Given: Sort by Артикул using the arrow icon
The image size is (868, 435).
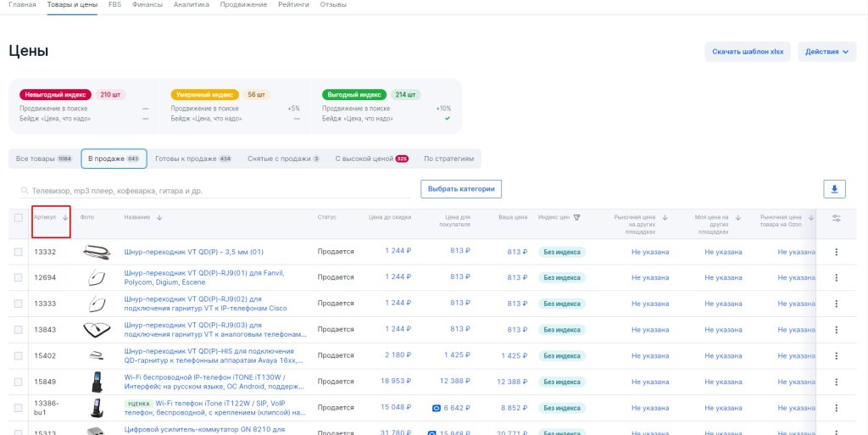Looking at the screenshot, I should (65, 218).
